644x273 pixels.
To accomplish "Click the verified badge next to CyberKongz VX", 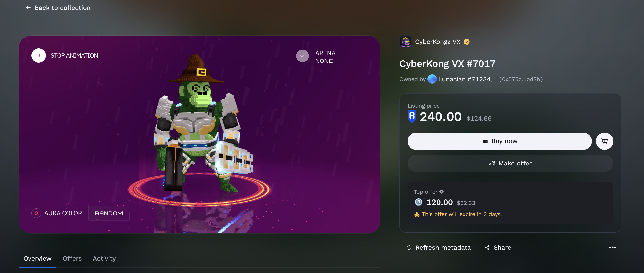I will (x=467, y=42).
